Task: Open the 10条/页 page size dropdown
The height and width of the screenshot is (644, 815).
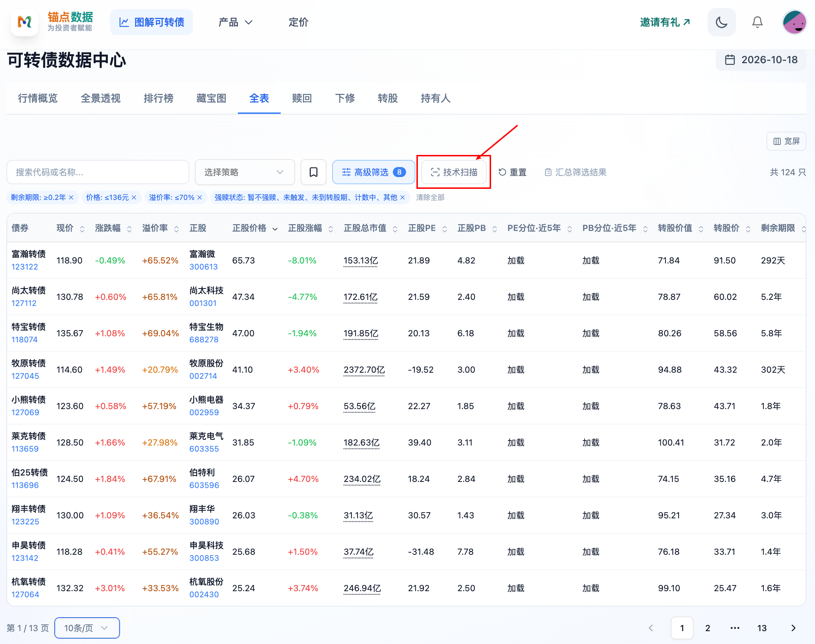Action: (x=87, y=628)
